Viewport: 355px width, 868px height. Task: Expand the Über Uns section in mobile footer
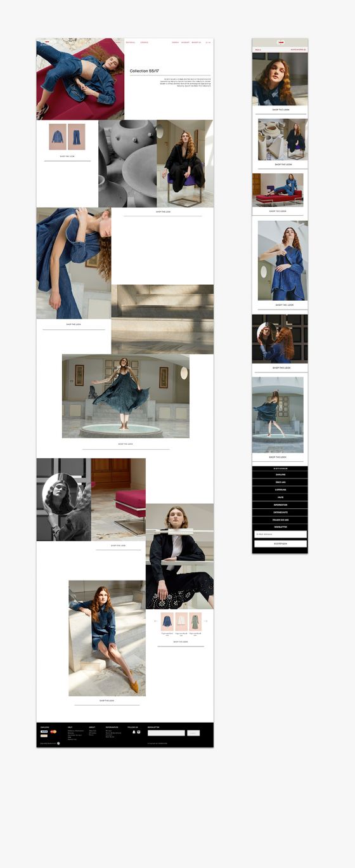coord(280,482)
